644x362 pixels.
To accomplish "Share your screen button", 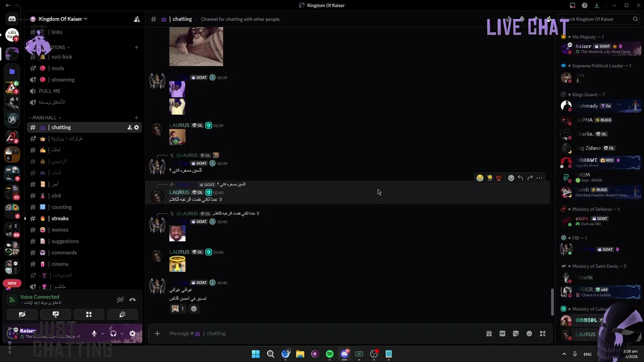I will pos(56,314).
